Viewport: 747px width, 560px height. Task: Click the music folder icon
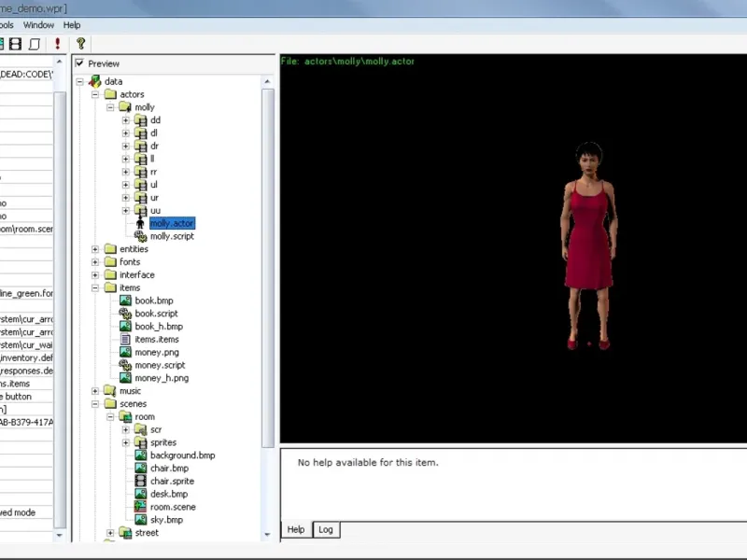click(110, 391)
